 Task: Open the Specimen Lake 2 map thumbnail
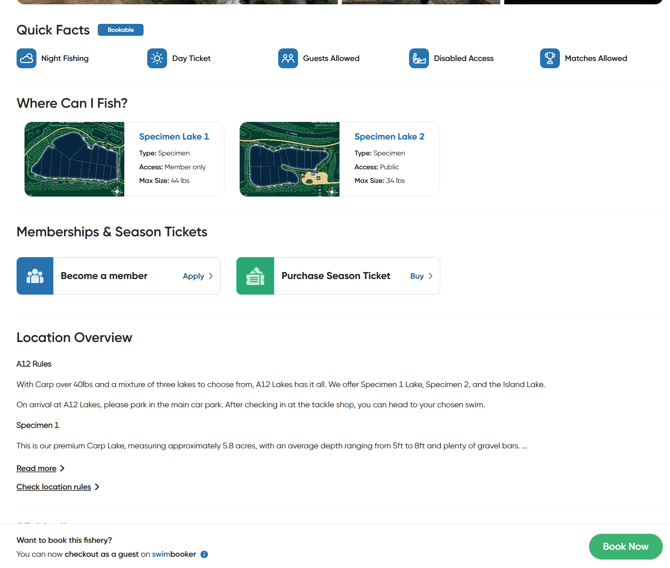(x=290, y=159)
